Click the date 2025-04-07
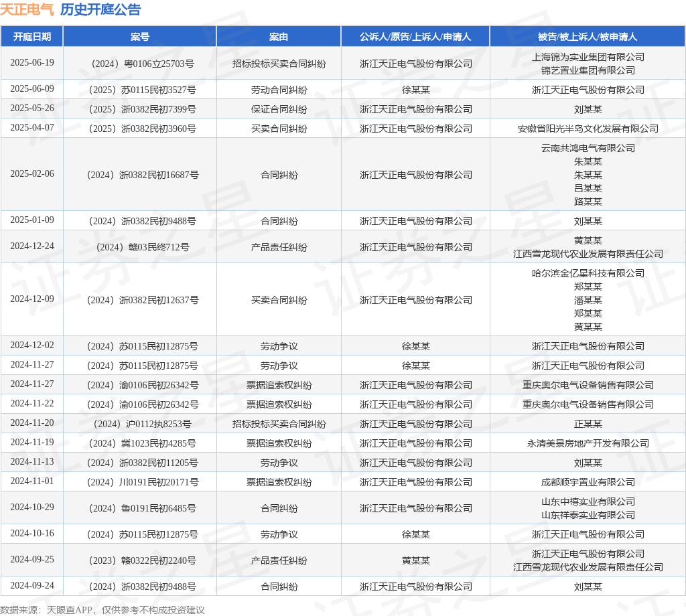The height and width of the screenshot is (616, 686). coord(32,127)
